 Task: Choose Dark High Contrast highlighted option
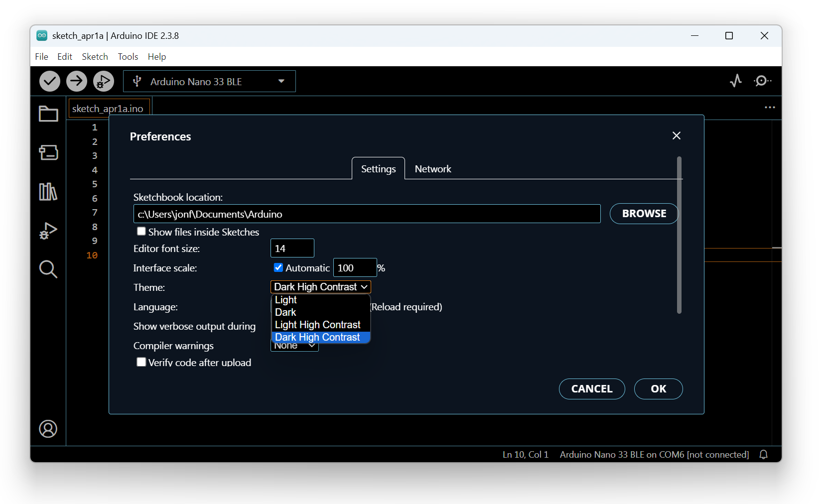tap(321, 337)
